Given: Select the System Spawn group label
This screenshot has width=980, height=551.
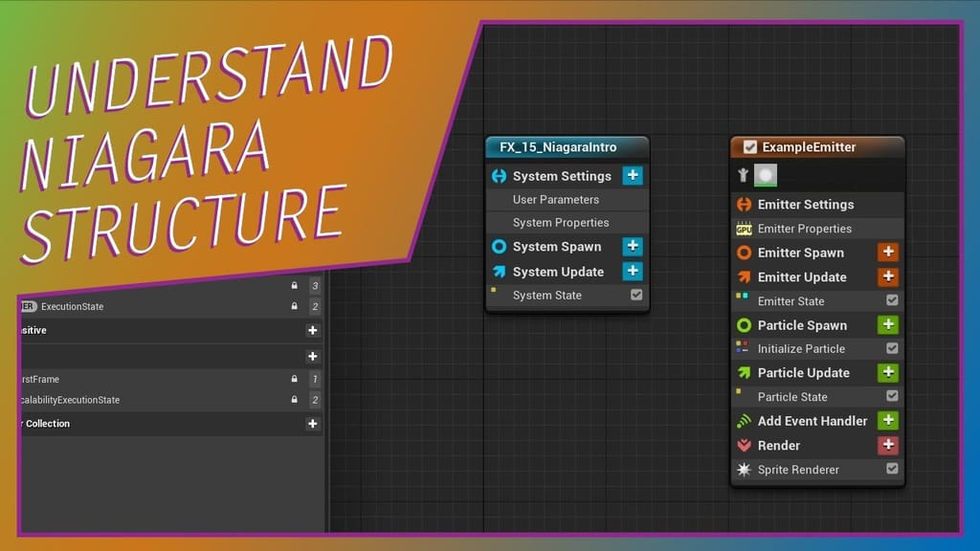Looking at the screenshot, I should pyautogui.click(x=557, y=247).
